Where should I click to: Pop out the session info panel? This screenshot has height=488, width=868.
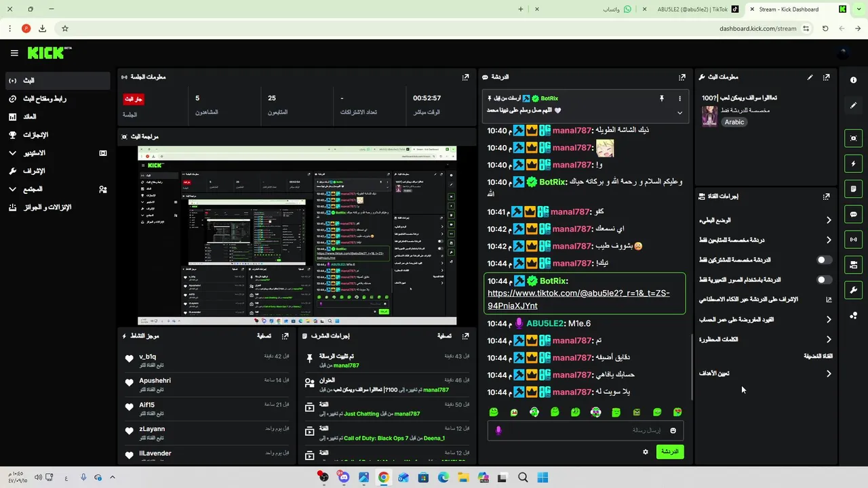465,77
